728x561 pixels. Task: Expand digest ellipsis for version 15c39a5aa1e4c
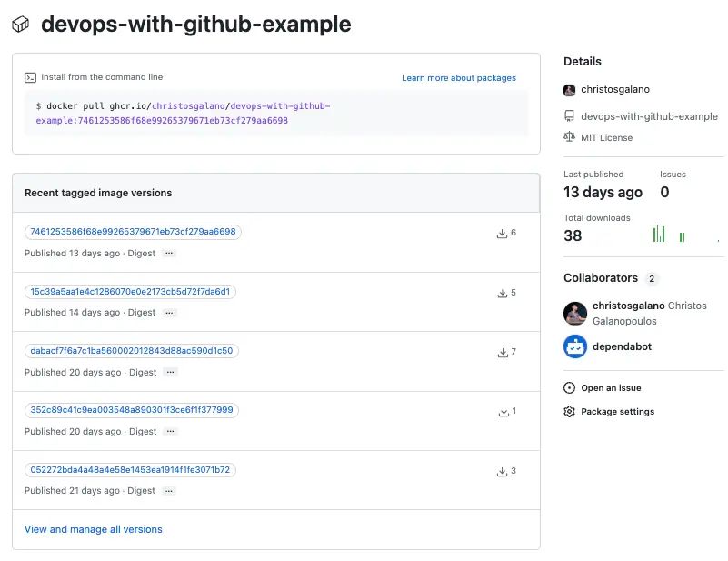click(169, 313)
